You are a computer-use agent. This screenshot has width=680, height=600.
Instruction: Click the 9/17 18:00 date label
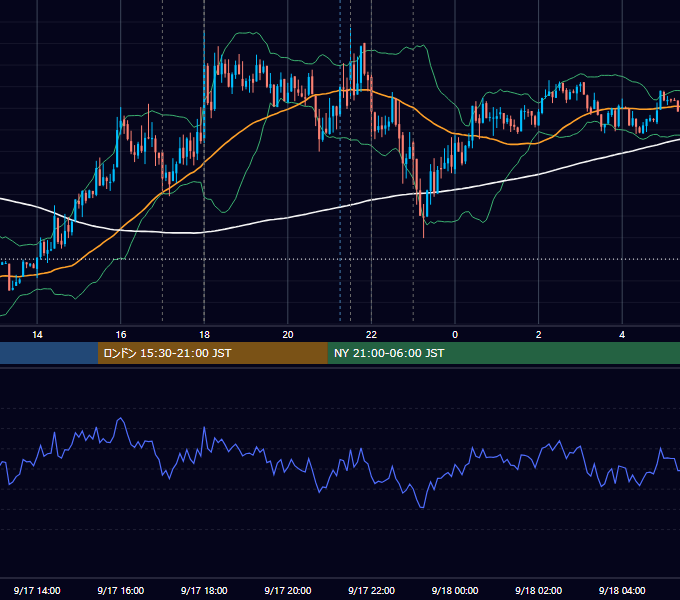point(204,590)
